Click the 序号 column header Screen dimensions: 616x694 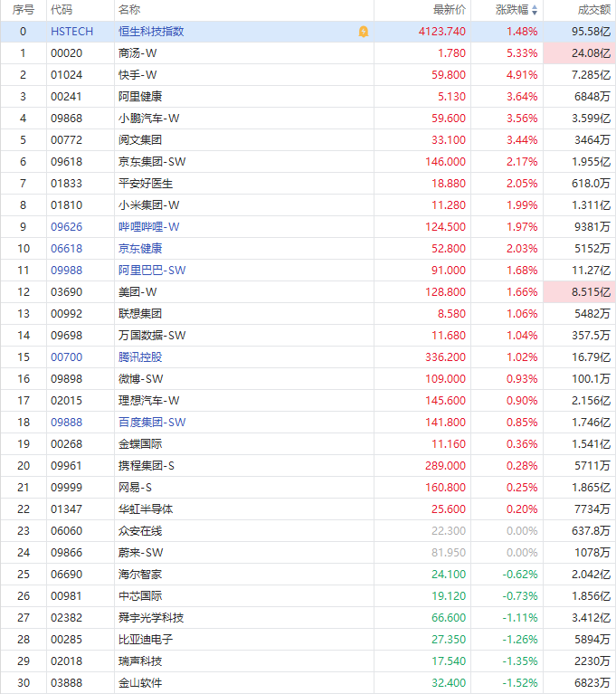click(x=23, y=10)
